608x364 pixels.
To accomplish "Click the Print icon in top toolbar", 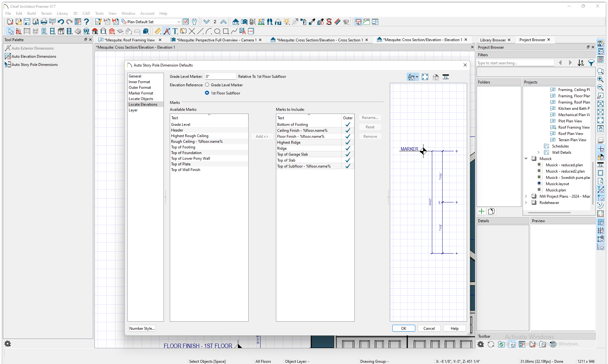I will [44, 22].
